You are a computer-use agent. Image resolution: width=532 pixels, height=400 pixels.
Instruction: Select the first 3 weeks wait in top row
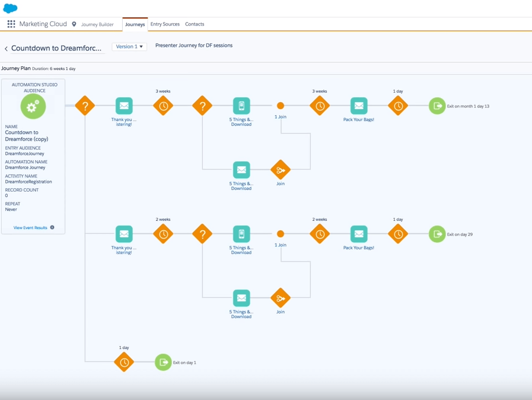click(163, 106)
